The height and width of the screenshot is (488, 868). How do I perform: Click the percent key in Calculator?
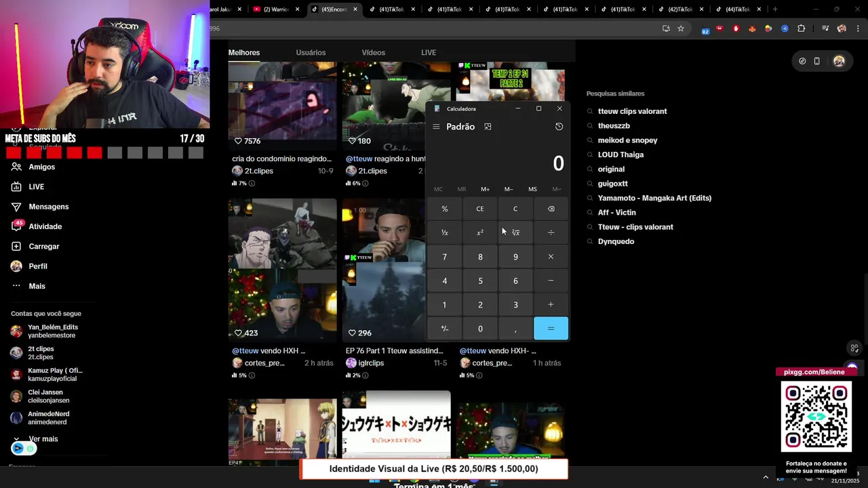(x=445, y=209)
